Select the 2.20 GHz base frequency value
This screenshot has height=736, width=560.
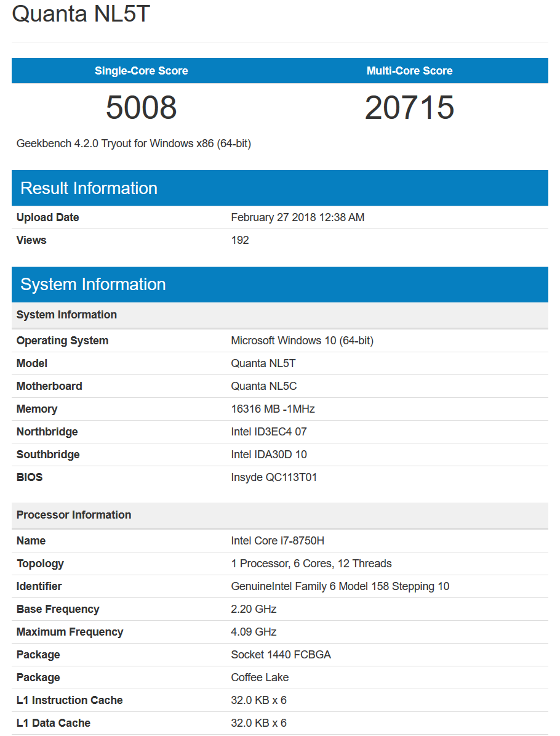[x=254, y=609]
